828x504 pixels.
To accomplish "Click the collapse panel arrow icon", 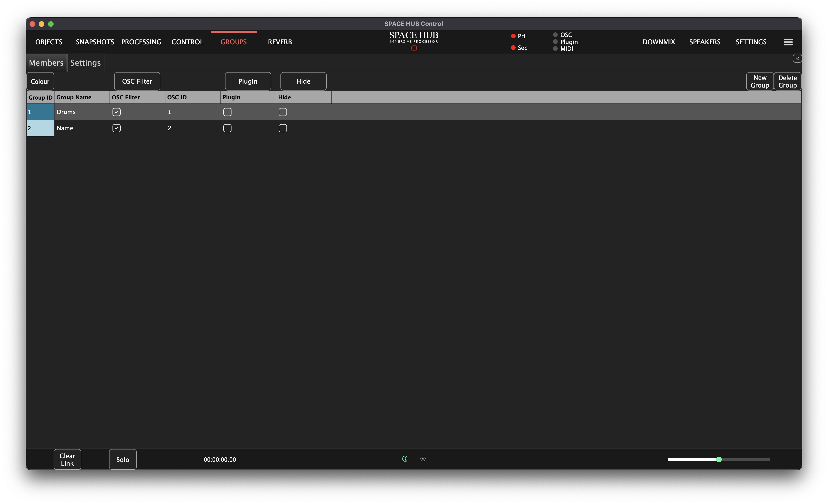I will [x=797, y=58].
